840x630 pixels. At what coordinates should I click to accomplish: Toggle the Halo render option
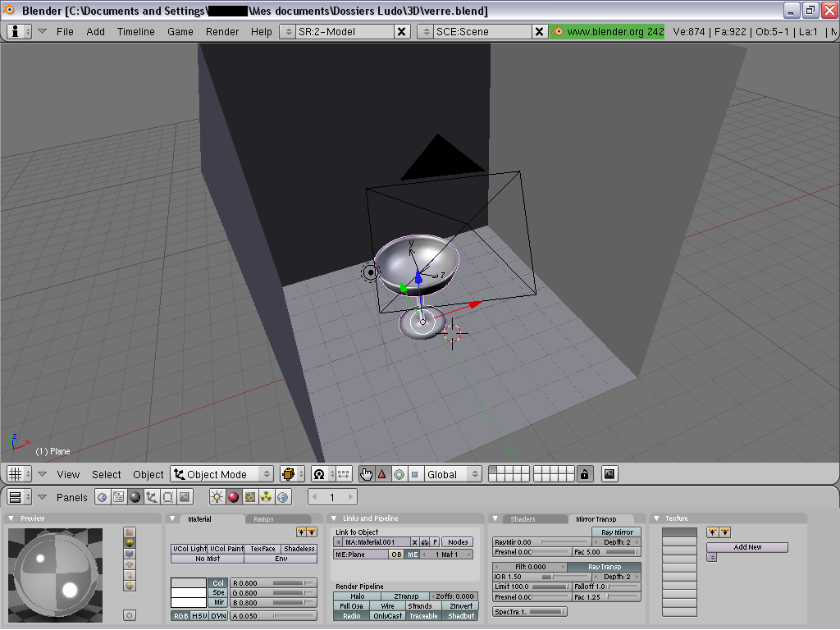[x=358, y=596]
